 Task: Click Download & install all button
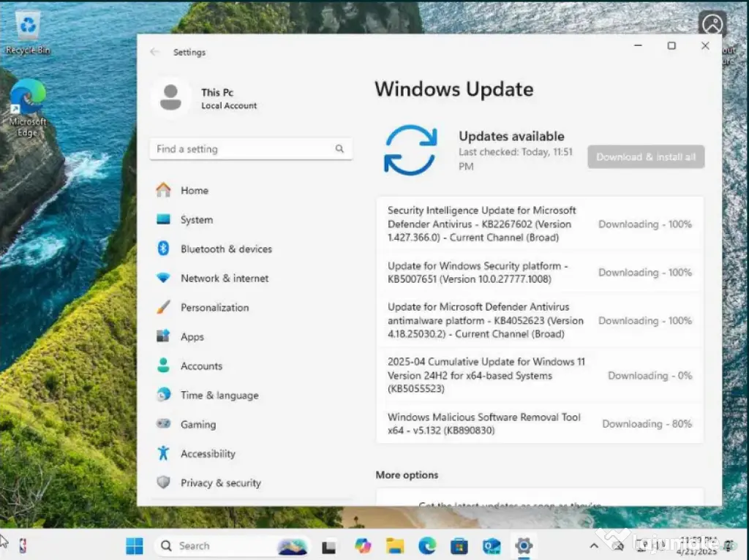646,157
